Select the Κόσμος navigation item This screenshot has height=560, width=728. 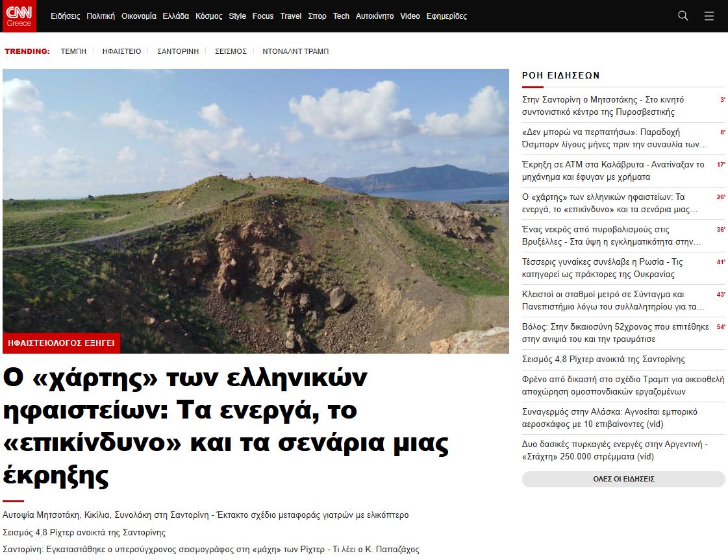208,16
